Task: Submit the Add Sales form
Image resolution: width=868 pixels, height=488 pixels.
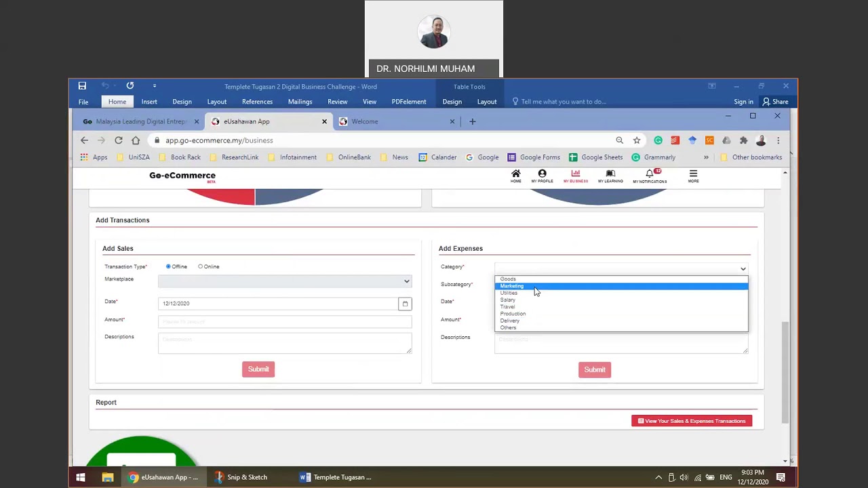Action: 258,369
